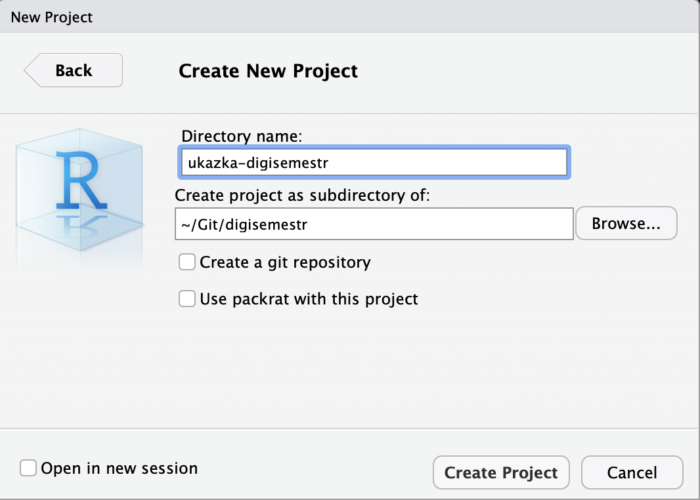Click the 'New Project' window title bar
The height and width of the screenshot is (500, 700).
pyautogui.click(x=350, y=17)
